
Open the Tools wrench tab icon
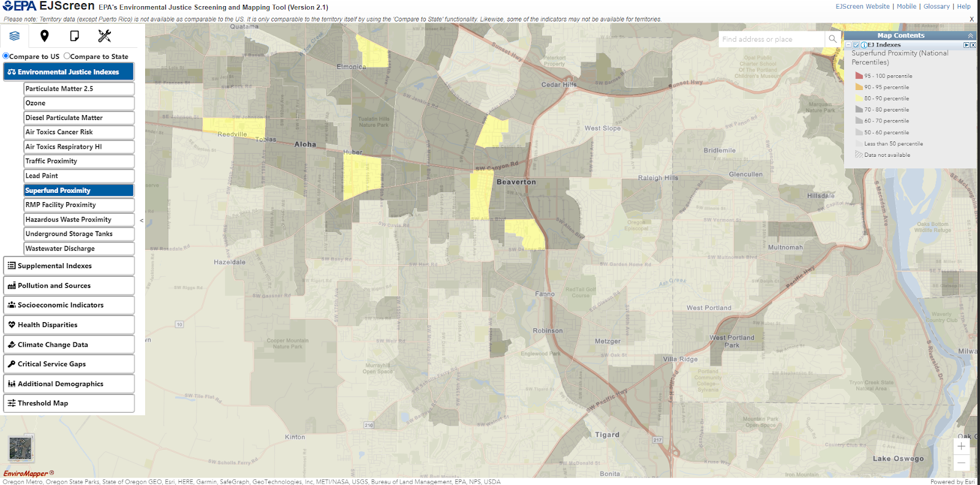[x=105, y=36]
